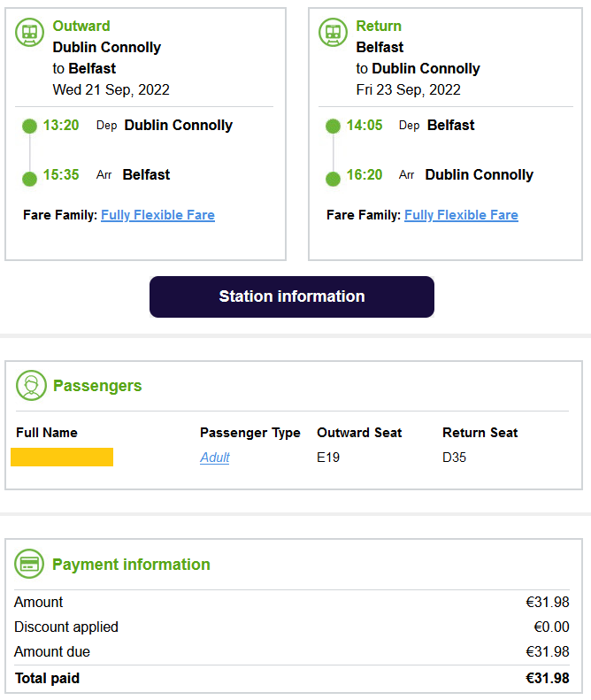Click the Payment information card icon
The height and width of the screenshot is (700, 591).
[30, 564]
